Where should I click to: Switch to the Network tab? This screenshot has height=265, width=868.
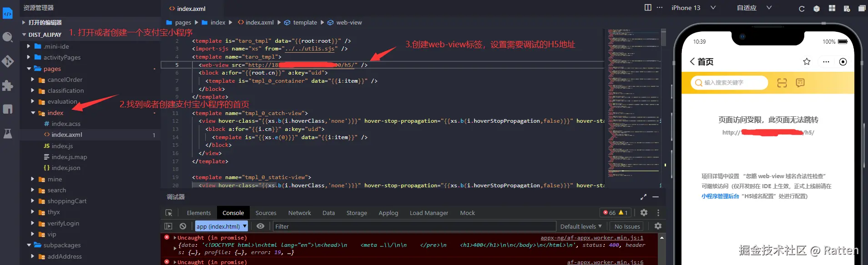coord(299,213)
